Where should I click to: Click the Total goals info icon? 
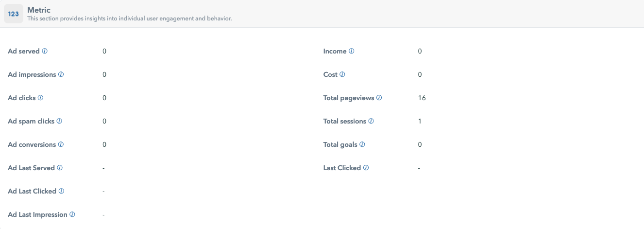click(x=362, y=144)
